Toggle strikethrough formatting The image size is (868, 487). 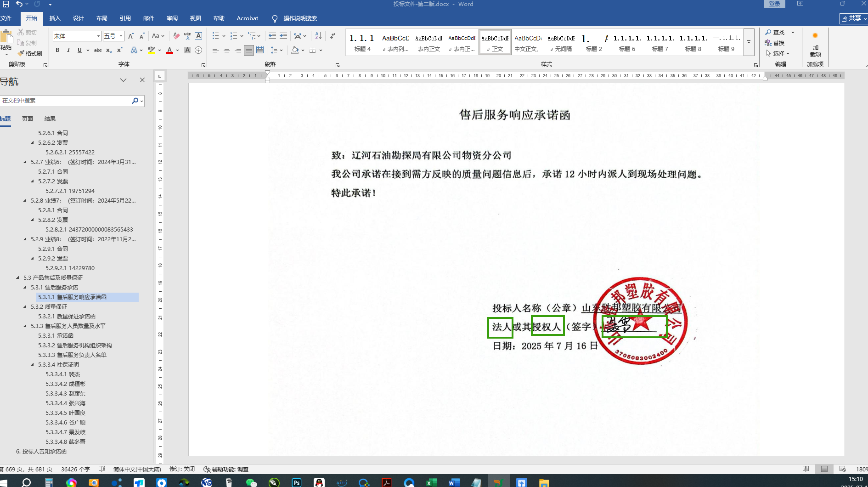coord(97,50)
